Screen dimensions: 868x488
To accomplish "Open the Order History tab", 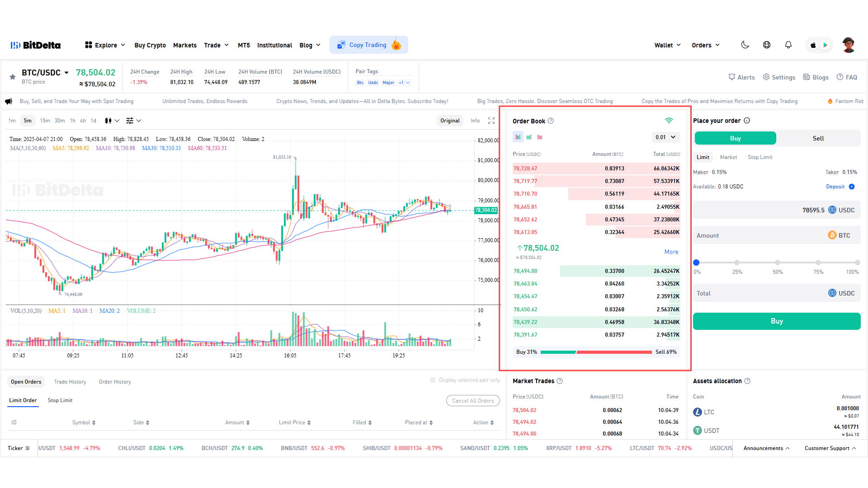I will point(115,382).
